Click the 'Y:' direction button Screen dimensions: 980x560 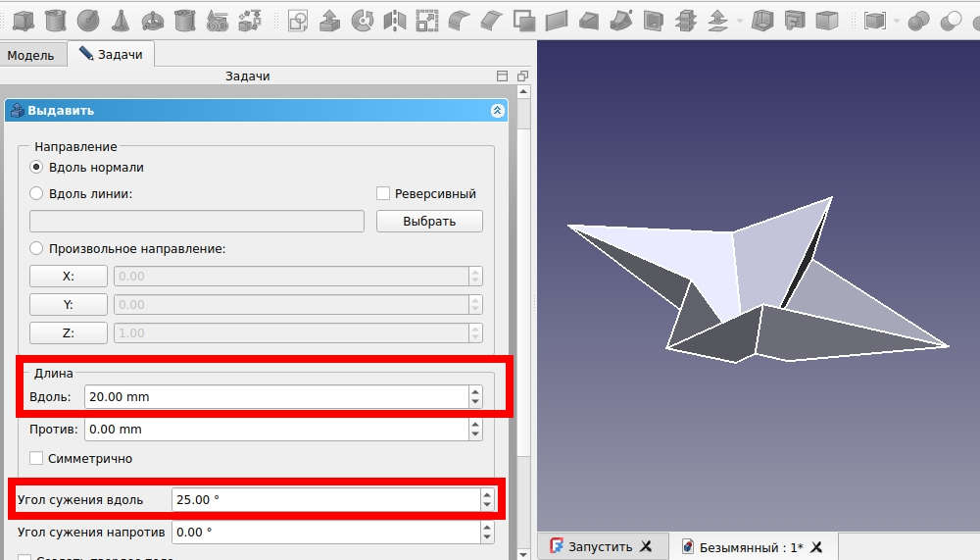pyautogui.click(x=69, y=305)
